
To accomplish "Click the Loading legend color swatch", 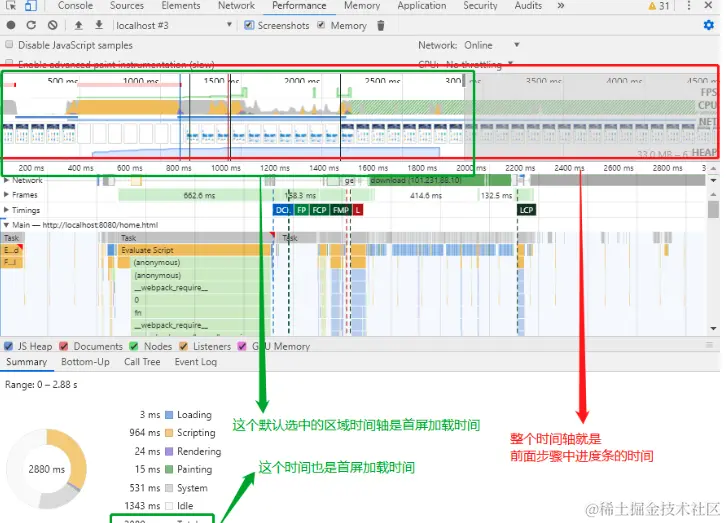I will pos(169,415).
